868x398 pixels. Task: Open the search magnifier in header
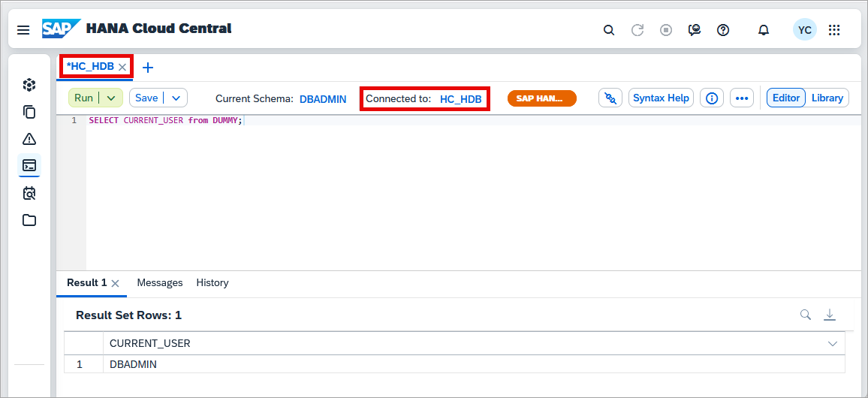(x=609, y=30)
